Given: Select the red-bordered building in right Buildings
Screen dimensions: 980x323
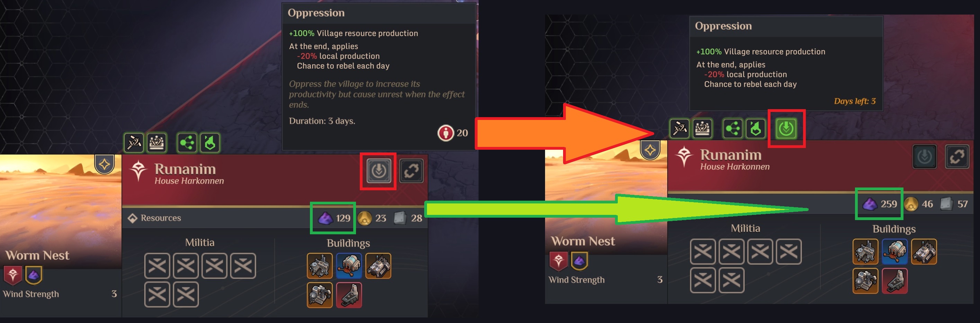Looking at the screenshot, I should 894,281.
